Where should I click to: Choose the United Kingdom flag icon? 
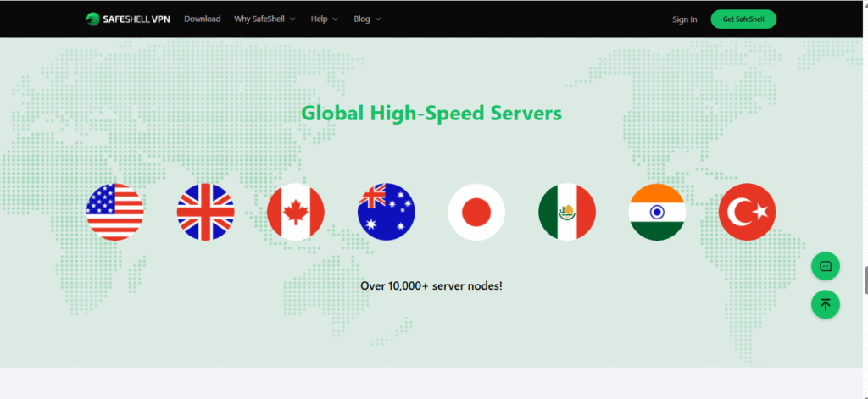coord(205,212)
